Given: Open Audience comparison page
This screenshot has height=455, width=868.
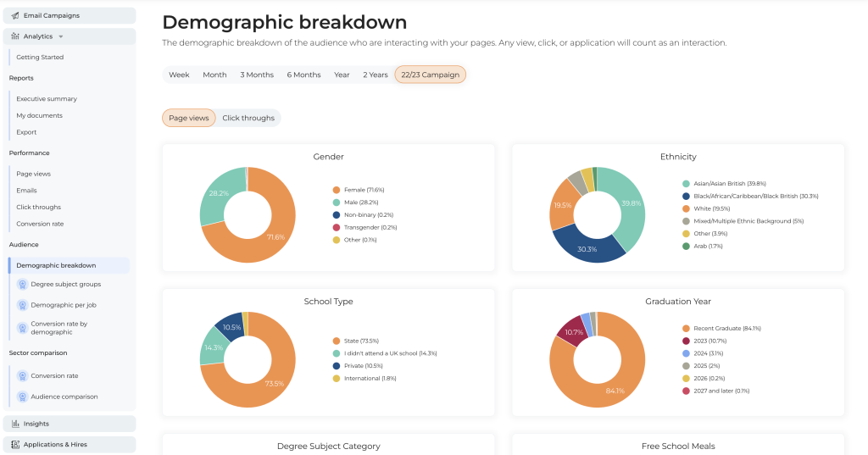Looking at the screenshot, I should point(64,397).
